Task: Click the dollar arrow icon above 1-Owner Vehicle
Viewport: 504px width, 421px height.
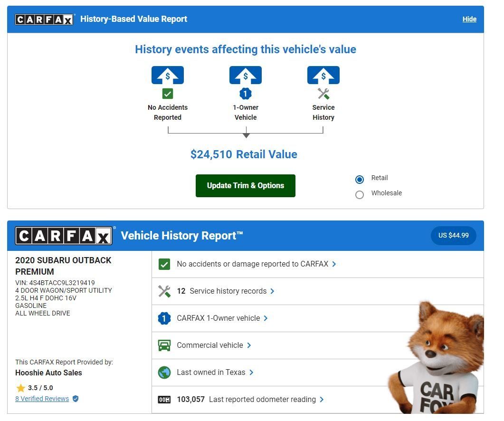Action: point(246,75)
